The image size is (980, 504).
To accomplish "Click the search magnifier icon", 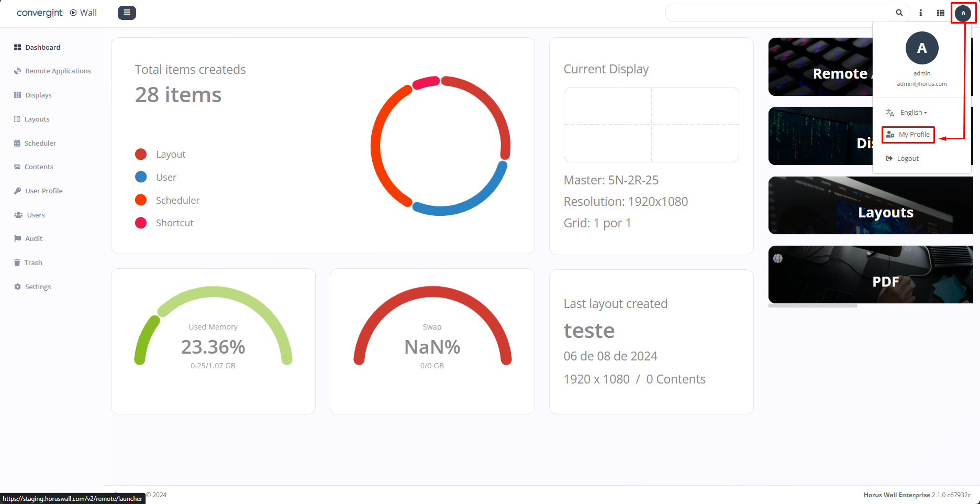I will pos(899,13).
